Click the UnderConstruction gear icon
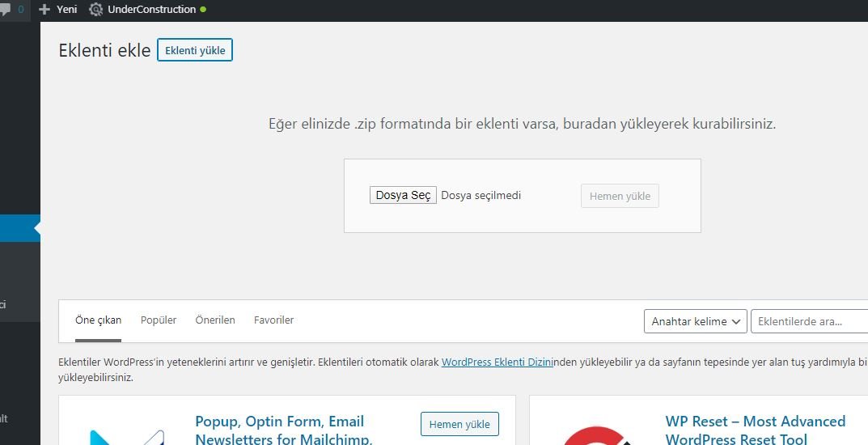 coord(95,10)
